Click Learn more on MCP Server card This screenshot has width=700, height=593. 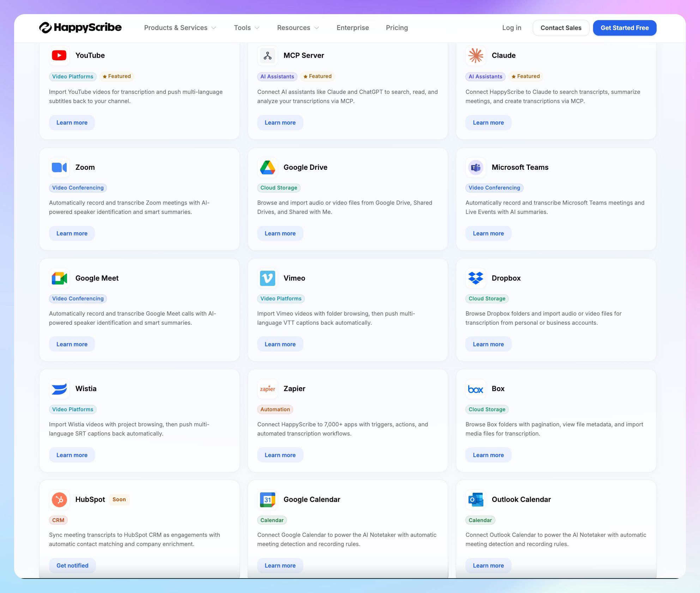[x=280, y=122]
